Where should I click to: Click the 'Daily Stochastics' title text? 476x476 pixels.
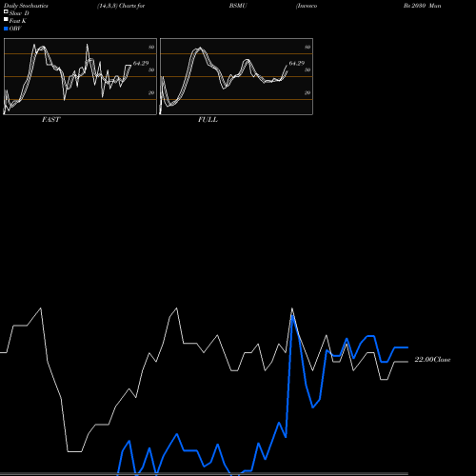coord(26,6)
